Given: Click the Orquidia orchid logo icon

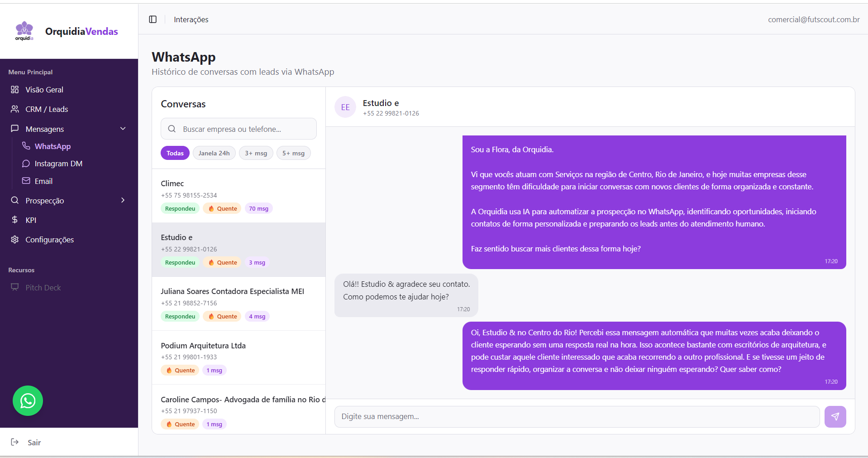Looking at the screenshot, I should point(24,31).
